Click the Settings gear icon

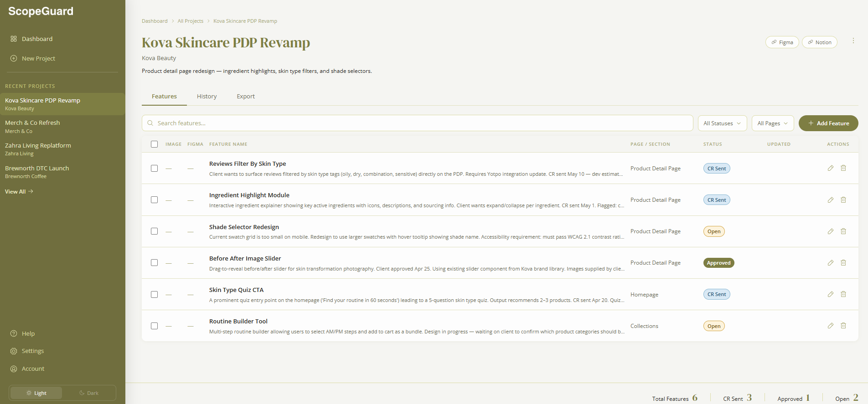(14, 351)
